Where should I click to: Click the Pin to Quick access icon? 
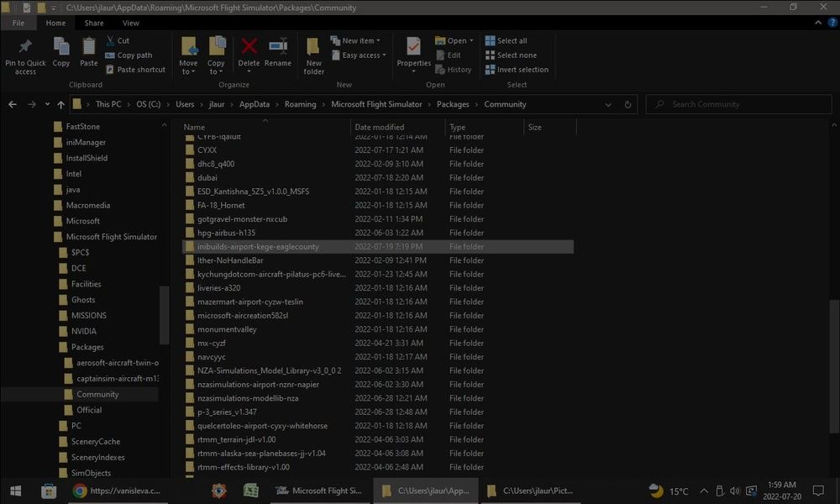click(25, 47)
